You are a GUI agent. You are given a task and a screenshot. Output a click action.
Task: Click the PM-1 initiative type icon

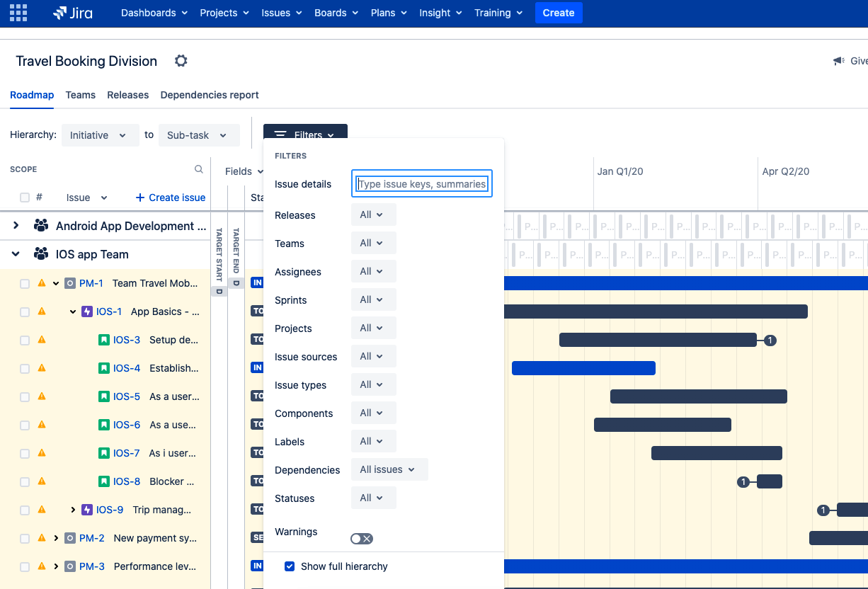click(x=69, y=283)
